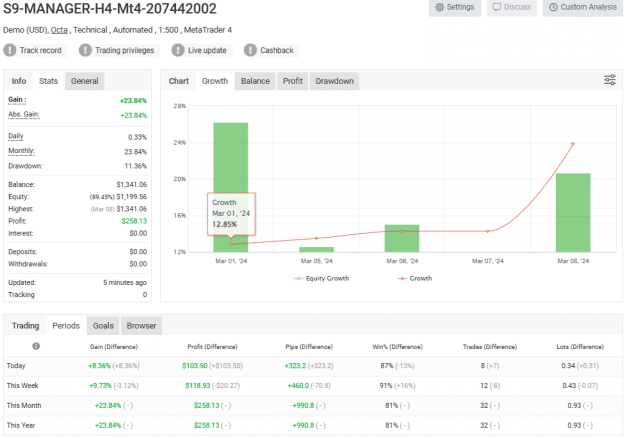Click the Live update label
Screen dimensions: 625x438
click(207, 50)
